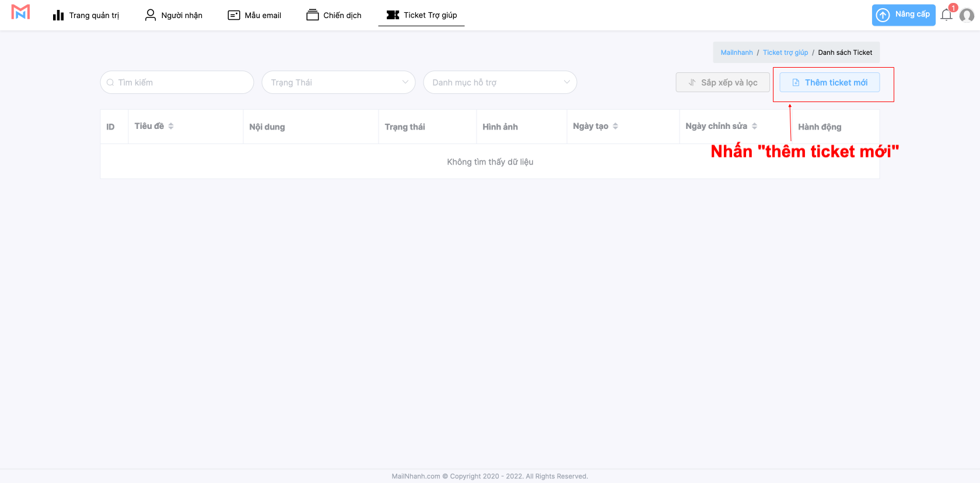Open the user profile avatar
Viewport: 980px width, 483px height.
967,16
